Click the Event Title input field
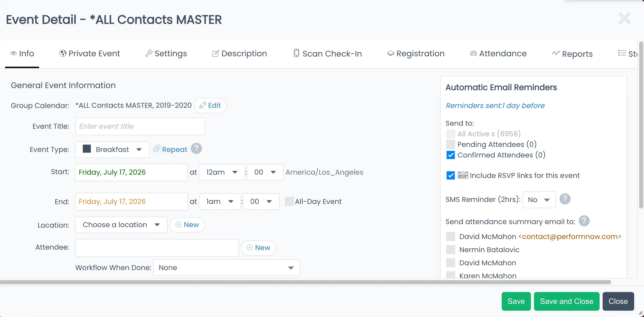Image resolution: width=644 pixels, height=317 pixels. [140, 126]
